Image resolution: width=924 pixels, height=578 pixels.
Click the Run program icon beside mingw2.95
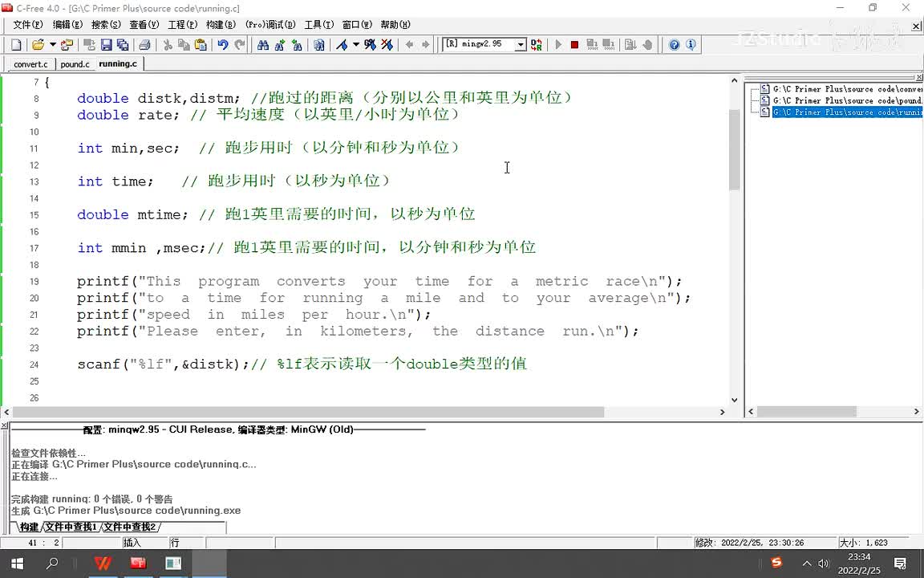(x=537, y=45)
